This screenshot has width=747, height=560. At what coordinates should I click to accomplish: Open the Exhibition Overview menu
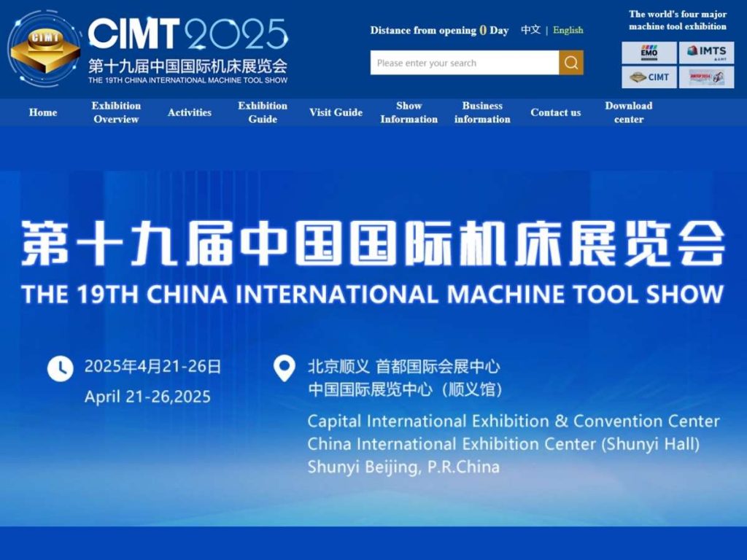point(116,112)
